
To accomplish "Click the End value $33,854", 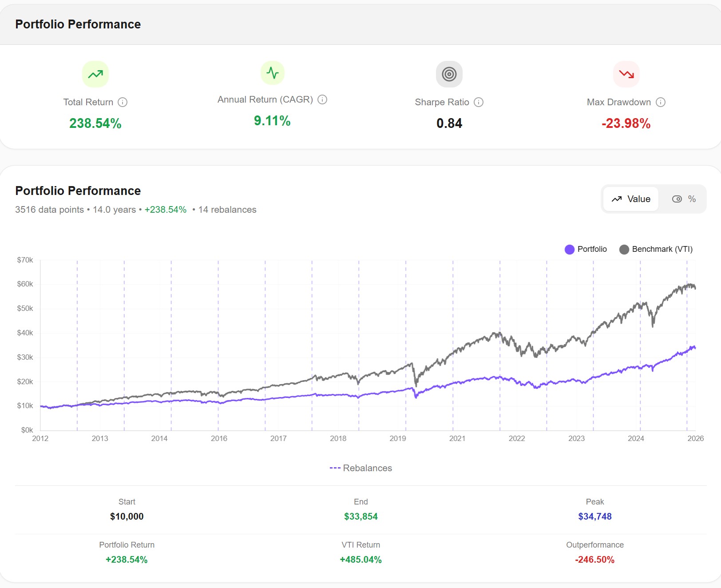I will pos(360,516).
